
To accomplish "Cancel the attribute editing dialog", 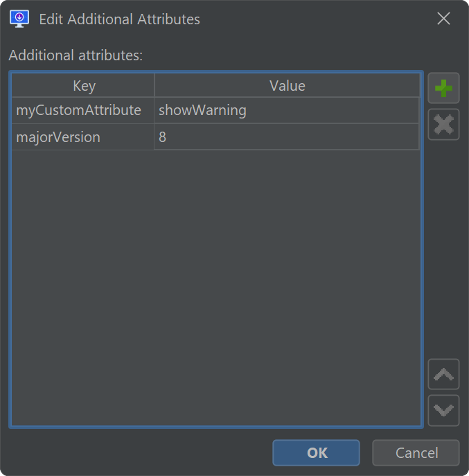I will tap(416, 452).
